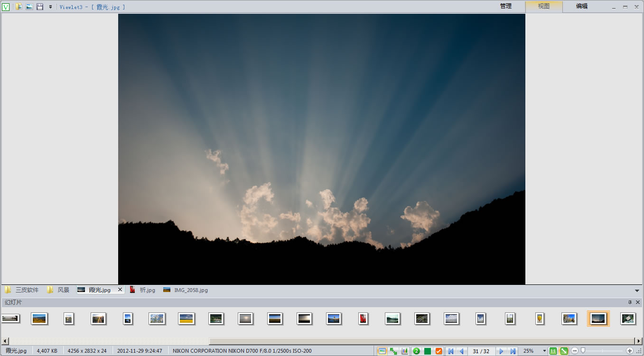Switch to the 管理 tab
The image size is (644, 356).
pos(506,6)
